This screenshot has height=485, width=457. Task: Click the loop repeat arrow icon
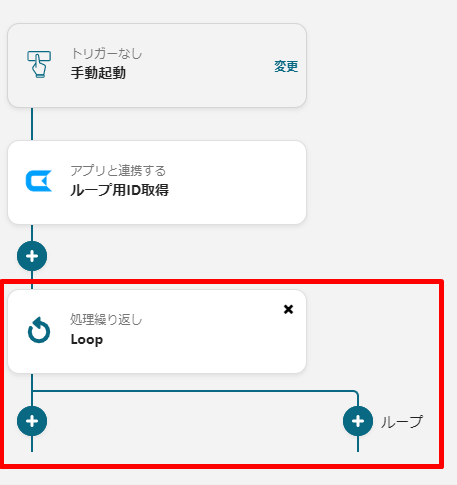click(39, 330)
